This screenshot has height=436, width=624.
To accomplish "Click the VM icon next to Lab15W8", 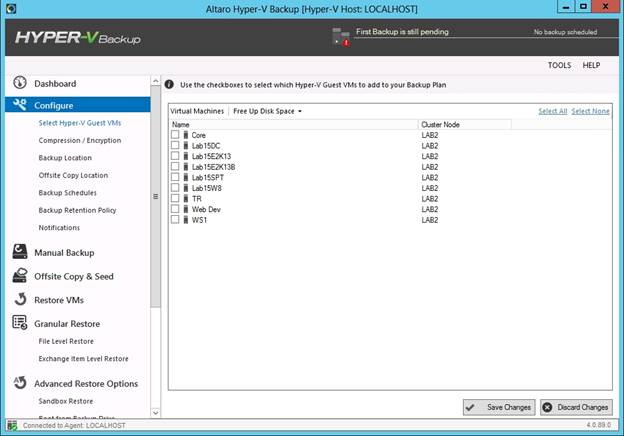I will point(186,188).
